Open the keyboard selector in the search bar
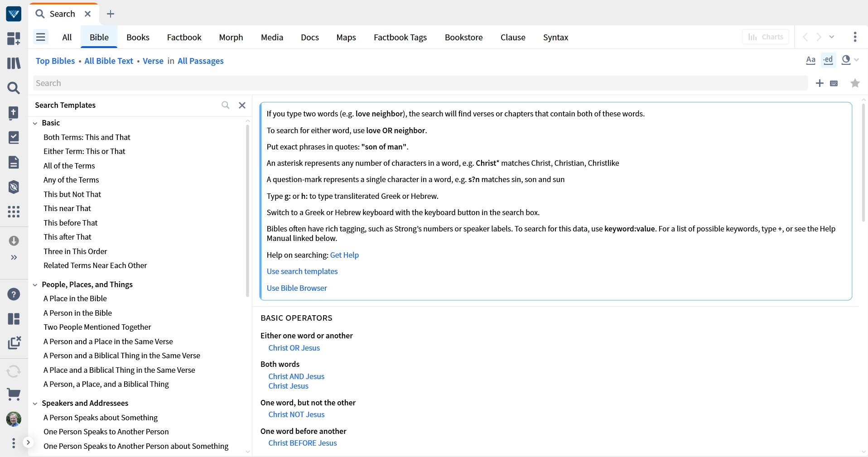Screen dimensions: 868x457 pos(834,83)
